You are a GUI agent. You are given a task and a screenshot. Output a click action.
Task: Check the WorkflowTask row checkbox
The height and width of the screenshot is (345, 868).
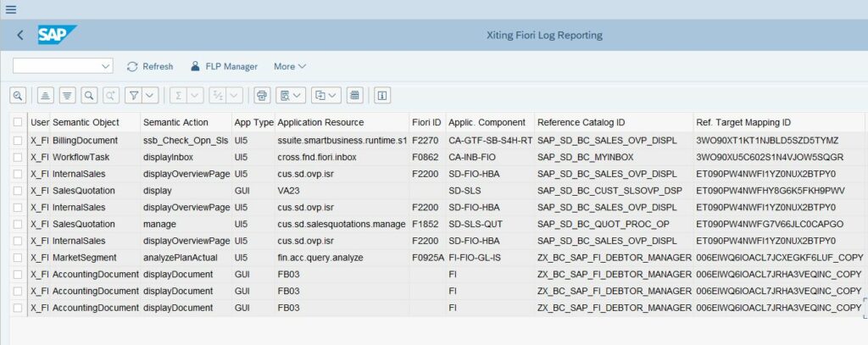pyautogui.click(x=18, y=158)
